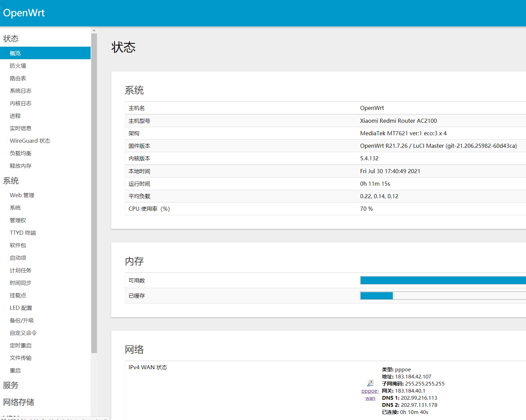Image resolution: width=526 pixels, height=420 pixels.
Task: Select 重启 in the sidebar
Action: point(15,370)
